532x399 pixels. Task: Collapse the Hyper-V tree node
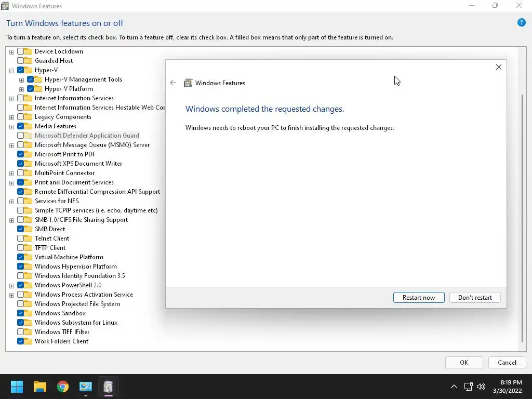pyautogui.click(x=11, y=71)
